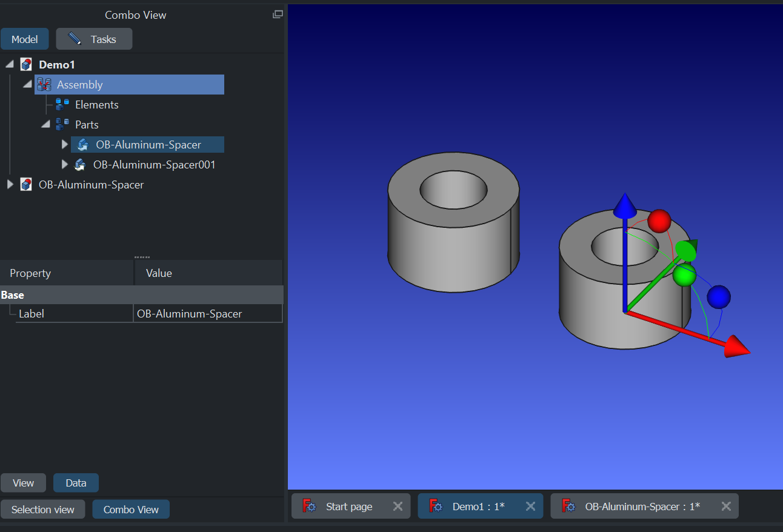Click the Assembly icon in model tree
This screenshot has width=783, height=532.
pyautogui.click(x=44, y=85)
